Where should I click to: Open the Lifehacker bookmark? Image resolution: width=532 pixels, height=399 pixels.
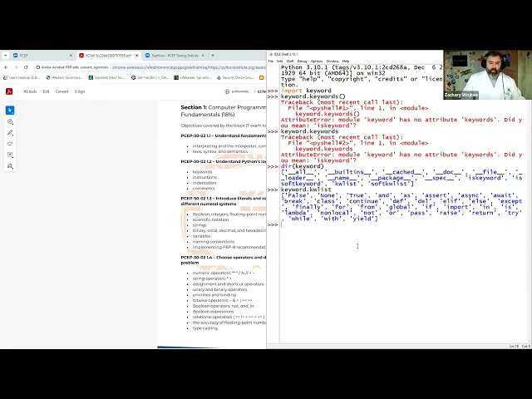click(x=193, y=77)
